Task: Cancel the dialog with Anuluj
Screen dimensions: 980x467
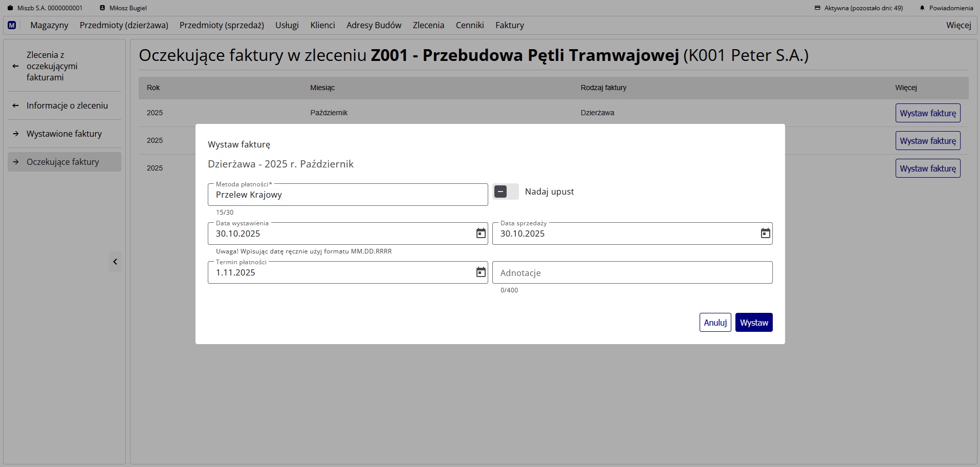Action: click(715, 322)
